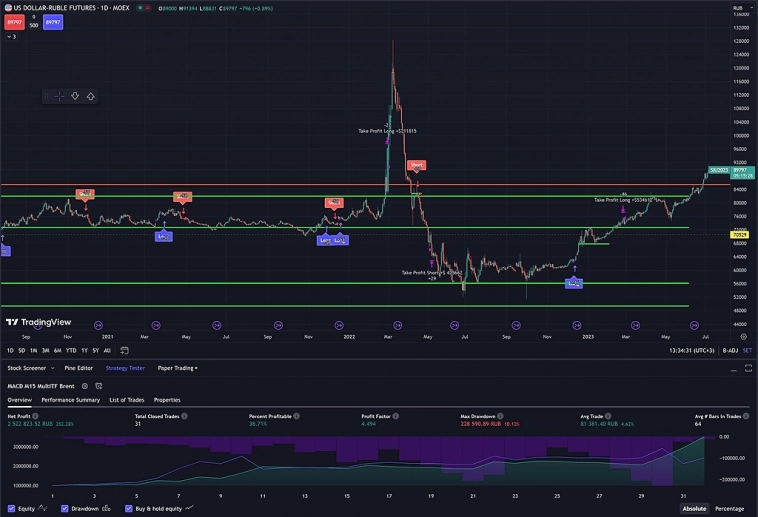Screen dimensions: 758x517
Task: Switch chart scale to Percentage
Action: [x=729, y=508]
